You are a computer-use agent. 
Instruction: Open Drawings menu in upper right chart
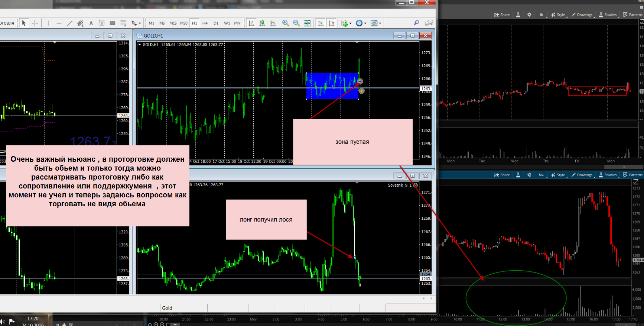coord(582,15)
